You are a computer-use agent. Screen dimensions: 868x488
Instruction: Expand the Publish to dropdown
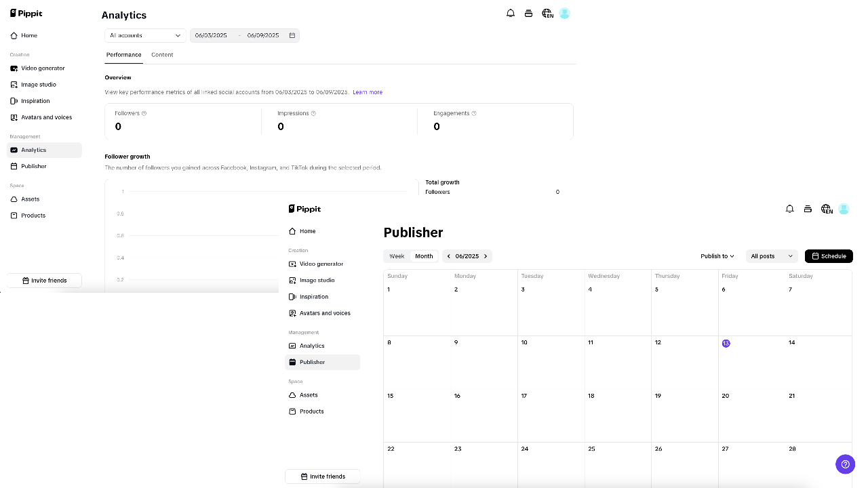tap(717, 256)
